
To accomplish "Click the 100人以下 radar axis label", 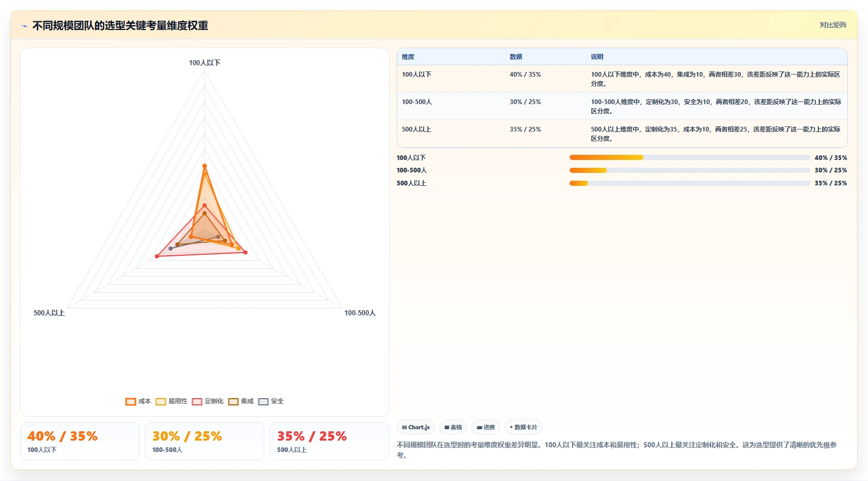I will click(x=204, y=63).
